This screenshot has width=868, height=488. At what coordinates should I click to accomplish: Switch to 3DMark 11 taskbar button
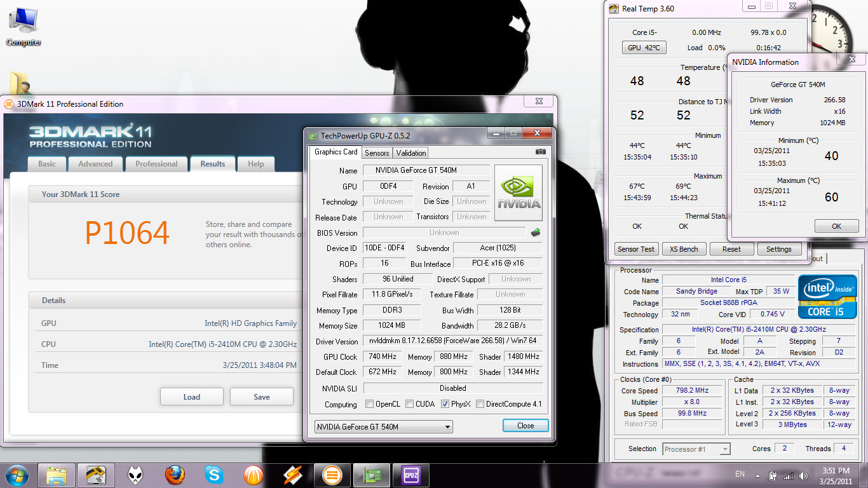332,475
